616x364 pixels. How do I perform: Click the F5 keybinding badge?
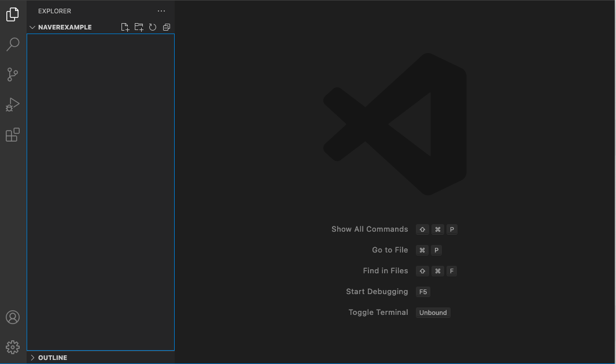(x=423, y=292)
